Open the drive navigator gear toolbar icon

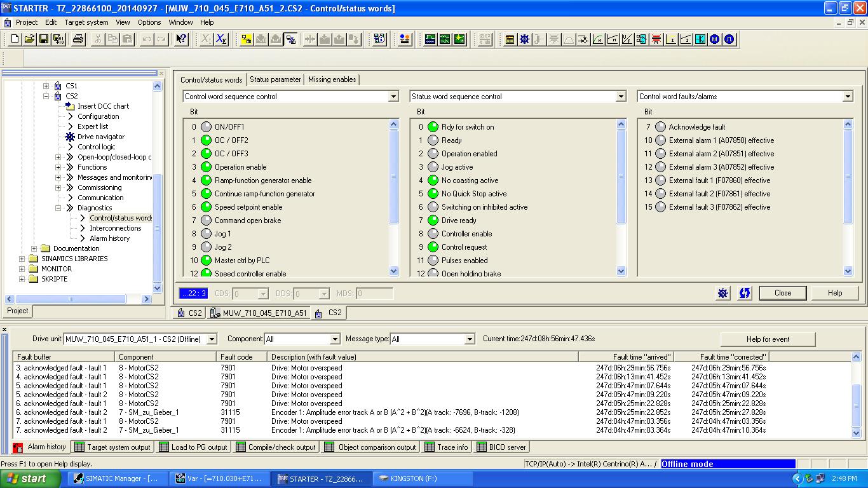tap(524, 39)
